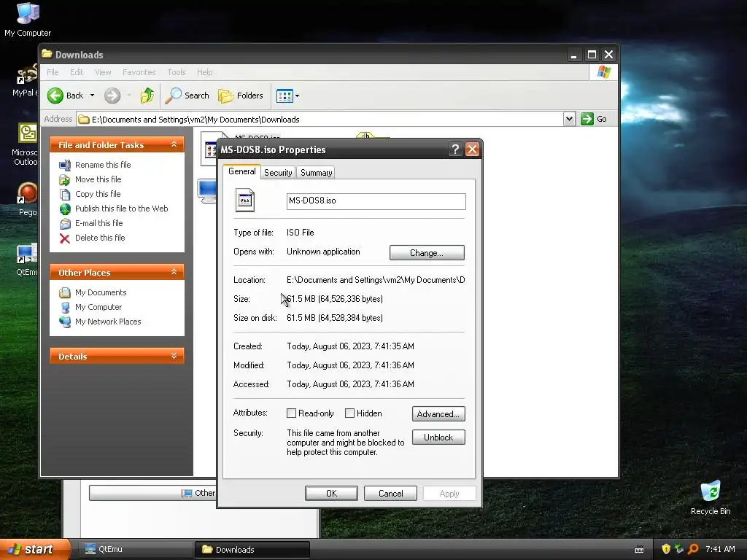This screenshot has height=560, width=747.
Task: Click the Rename this file link
Action: (103, 165)
